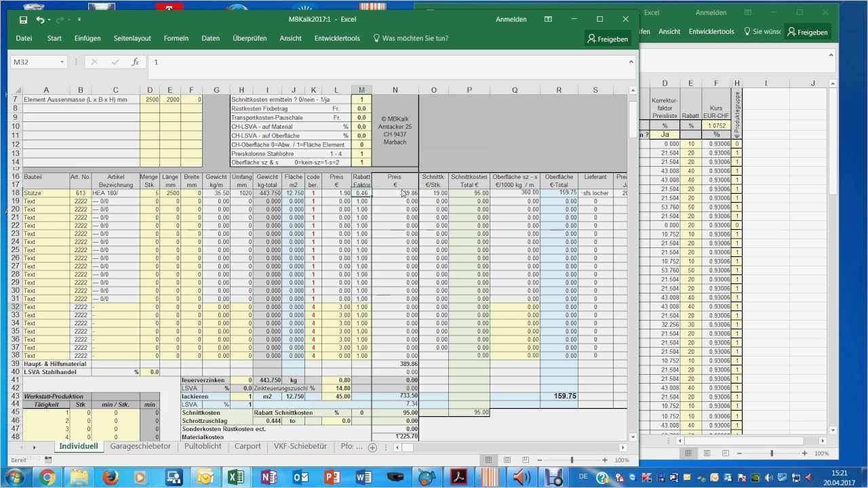
Task: Open the Ansicht tab in the front window
Action: click(291, 39)
